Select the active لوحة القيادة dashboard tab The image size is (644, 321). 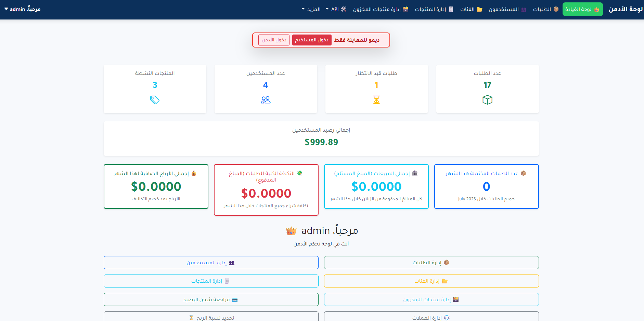coord(582,9)
